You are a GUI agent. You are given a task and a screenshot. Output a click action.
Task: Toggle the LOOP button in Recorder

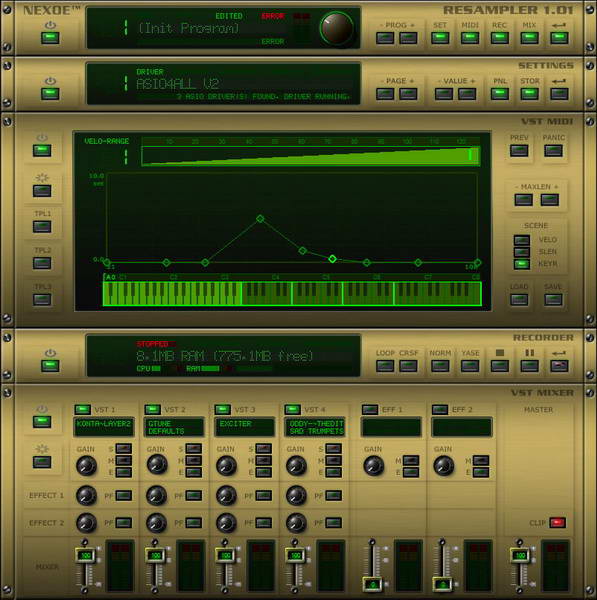point(385,366)
